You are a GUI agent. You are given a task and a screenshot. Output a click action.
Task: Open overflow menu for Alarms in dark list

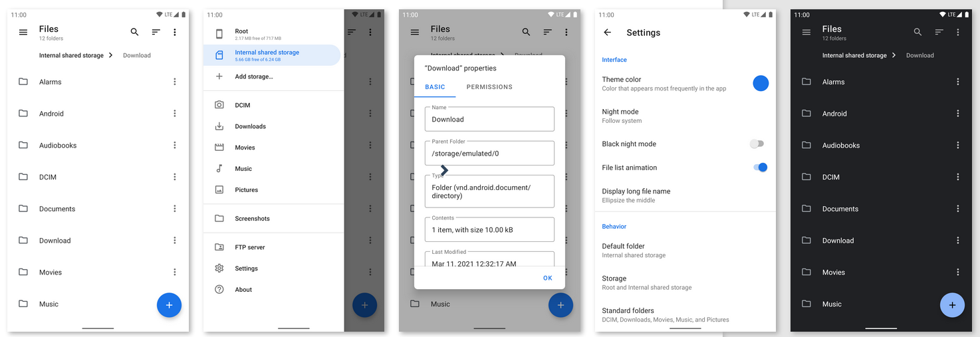[x=958, y=82]
